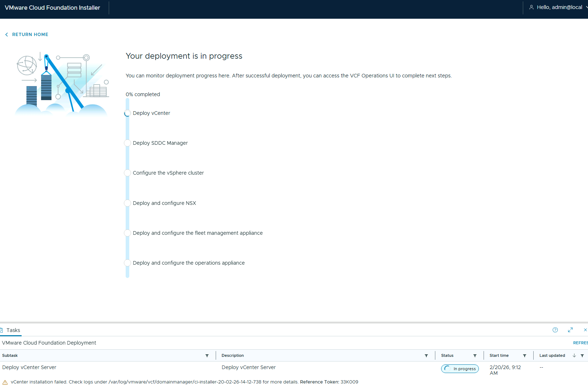
Task: Click the vCenter installation failed error message
Action: (x=184, y=382)
